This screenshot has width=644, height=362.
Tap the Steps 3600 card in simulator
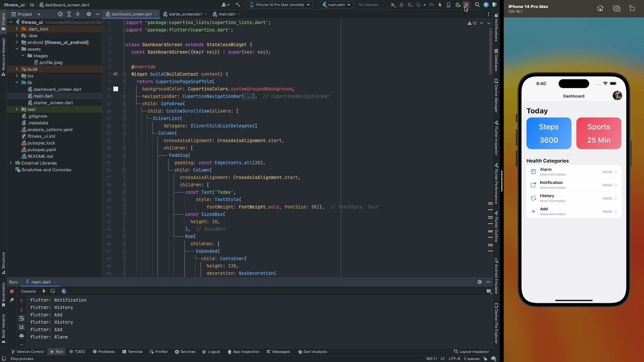click(548, 133)
